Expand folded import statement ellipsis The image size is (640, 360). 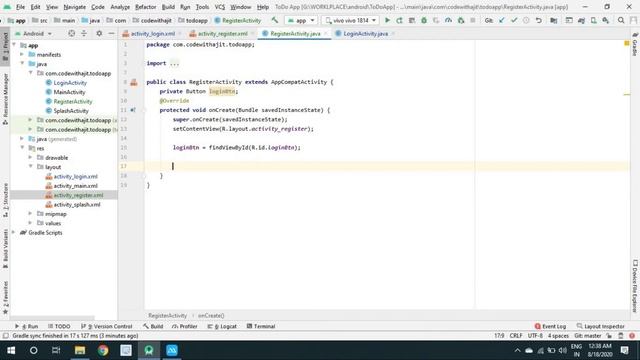click(x=174, y=63)
